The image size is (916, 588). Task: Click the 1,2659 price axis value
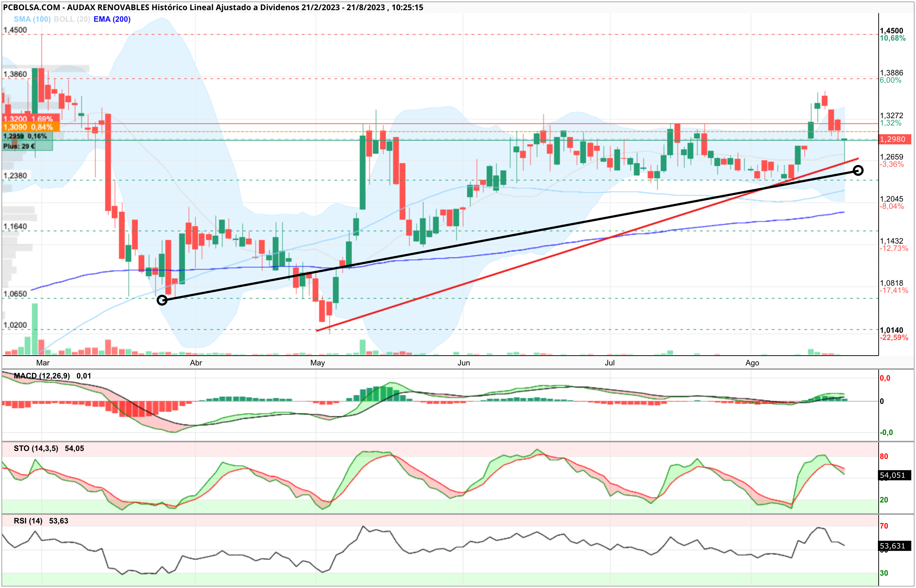(x=892, y=157)
